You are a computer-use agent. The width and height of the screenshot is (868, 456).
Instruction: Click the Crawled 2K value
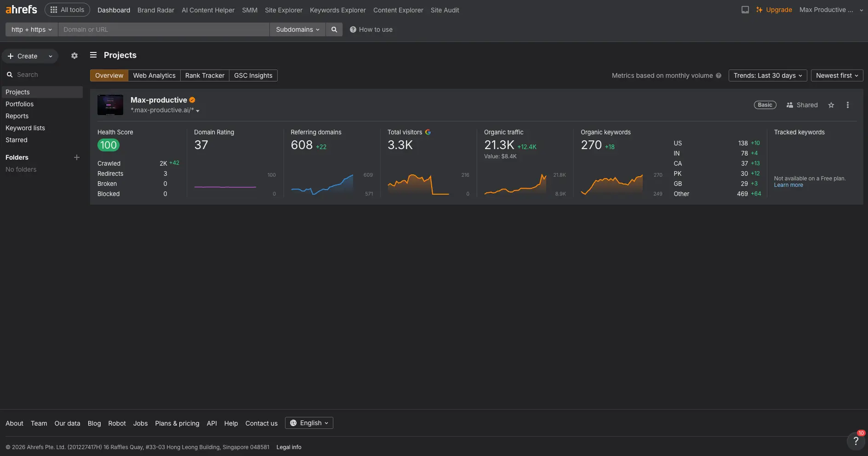pyautogui.click(x=163, y=163)
